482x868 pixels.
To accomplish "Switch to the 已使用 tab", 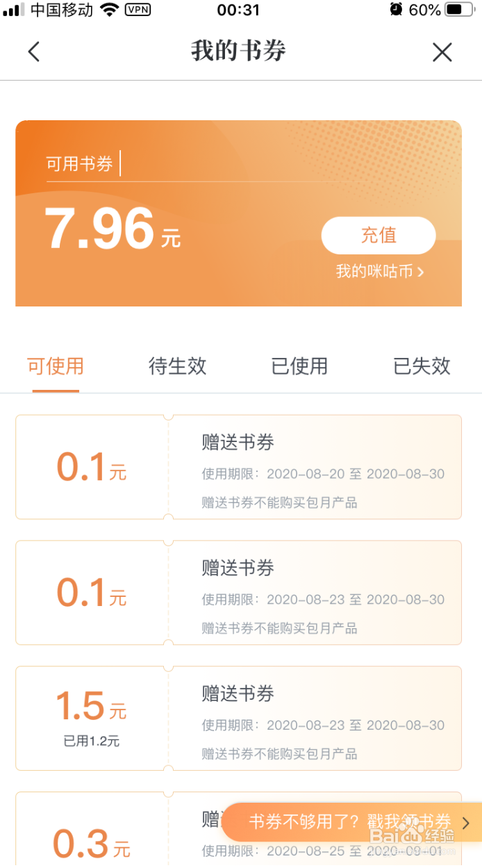I will (299, 366).
